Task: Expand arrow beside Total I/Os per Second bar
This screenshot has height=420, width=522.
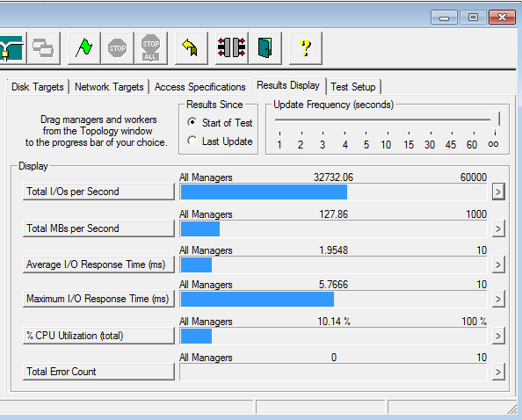Action: tap(498, 192)
